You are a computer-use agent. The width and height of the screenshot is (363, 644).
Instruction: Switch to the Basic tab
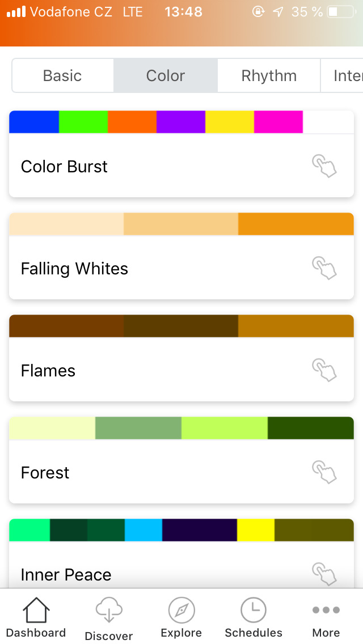point(62,76)
